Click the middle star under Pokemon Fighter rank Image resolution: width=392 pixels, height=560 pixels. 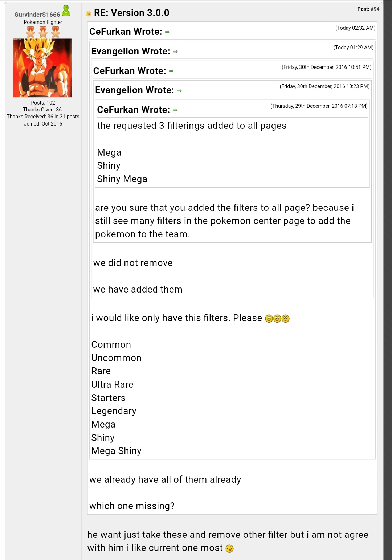43,33
